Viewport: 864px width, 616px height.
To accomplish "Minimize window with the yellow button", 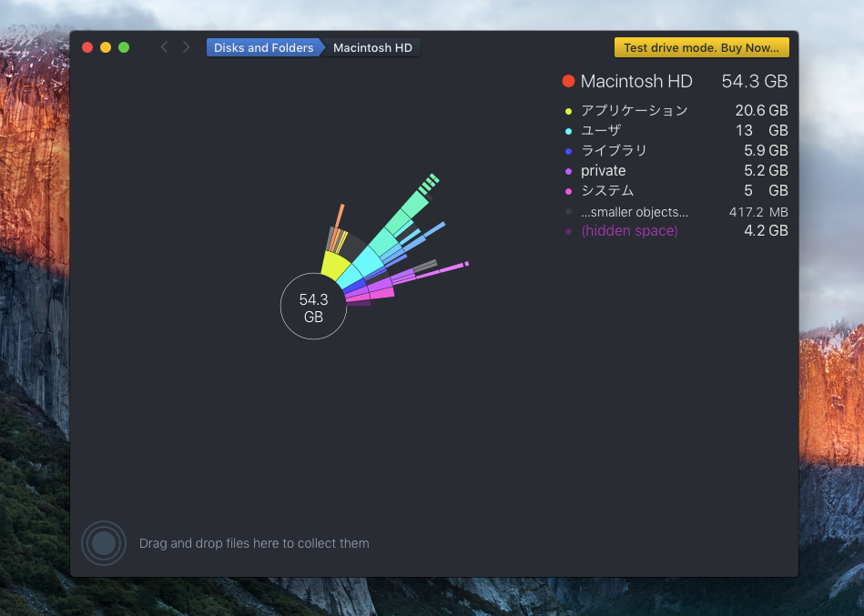I will pyautogui.click(x=106, y=47).
